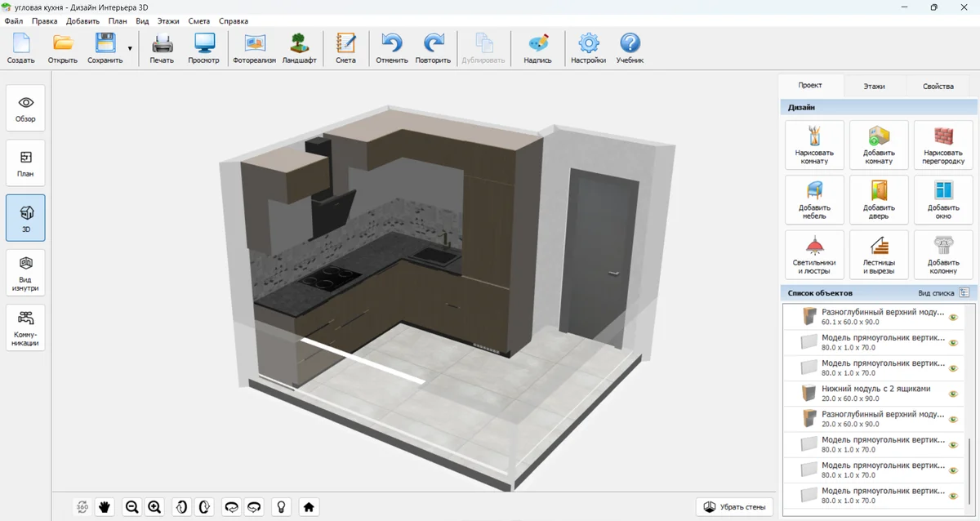
Task: Click the Добавить мебель icon
Action: click(814, 200)
